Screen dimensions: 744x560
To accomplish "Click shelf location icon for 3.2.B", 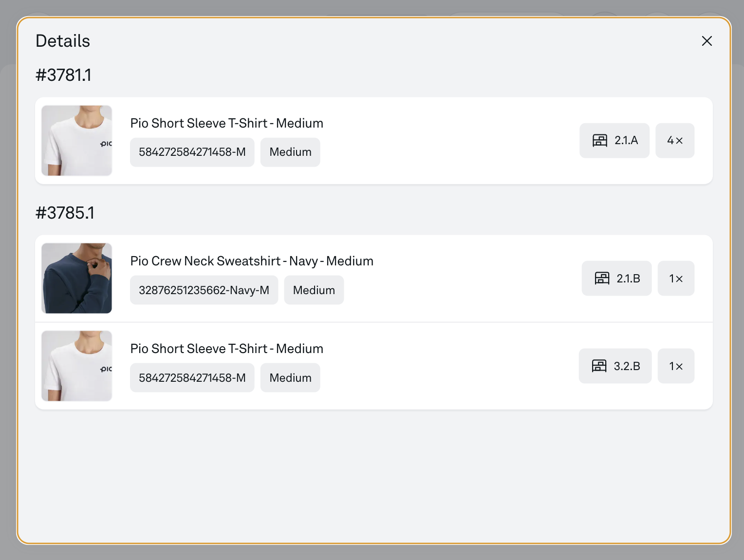I will click(x=599, y=366).
